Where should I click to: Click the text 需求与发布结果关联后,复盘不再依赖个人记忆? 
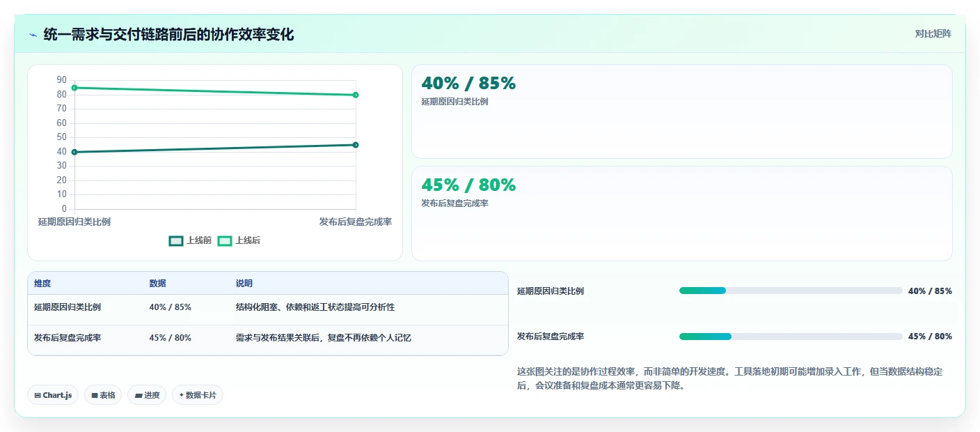[x=324, y=338]
